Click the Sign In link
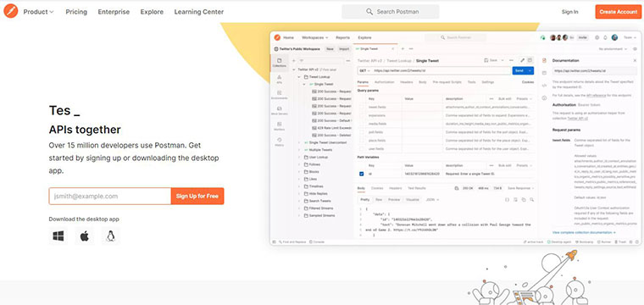This screenshot has width=644, height=305. [x=569, y=12]
